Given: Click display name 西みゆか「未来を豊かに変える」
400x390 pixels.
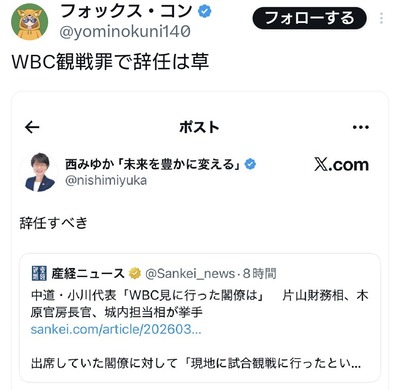Looking at the screenshot, I should coord(153,164).
